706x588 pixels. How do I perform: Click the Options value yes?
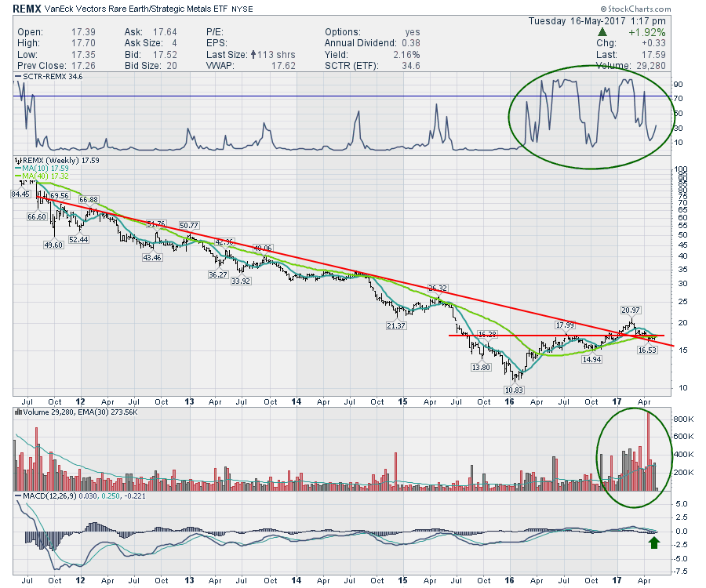coord(413,32)
